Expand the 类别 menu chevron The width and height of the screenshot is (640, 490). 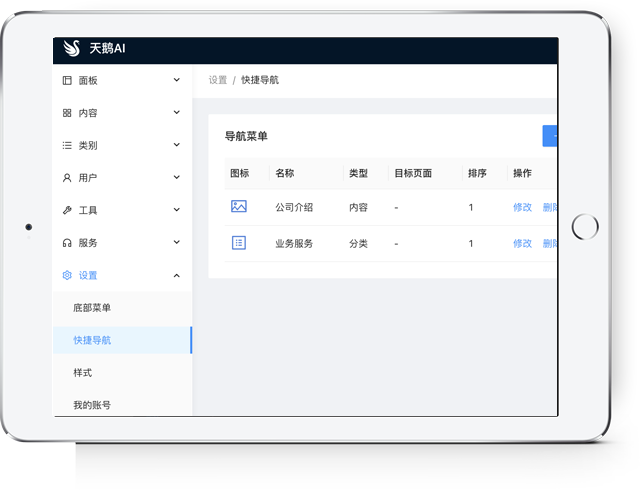[x=177, y=145]
